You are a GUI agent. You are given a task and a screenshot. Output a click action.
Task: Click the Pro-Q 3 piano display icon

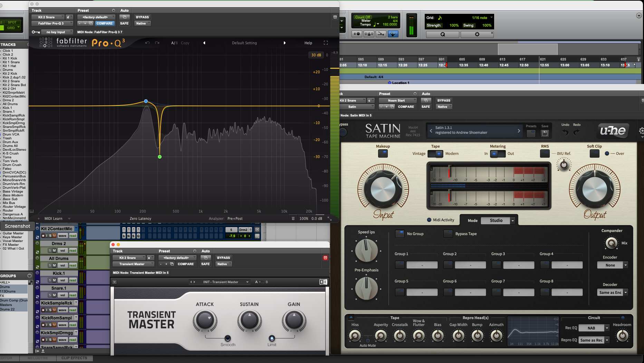32,211
